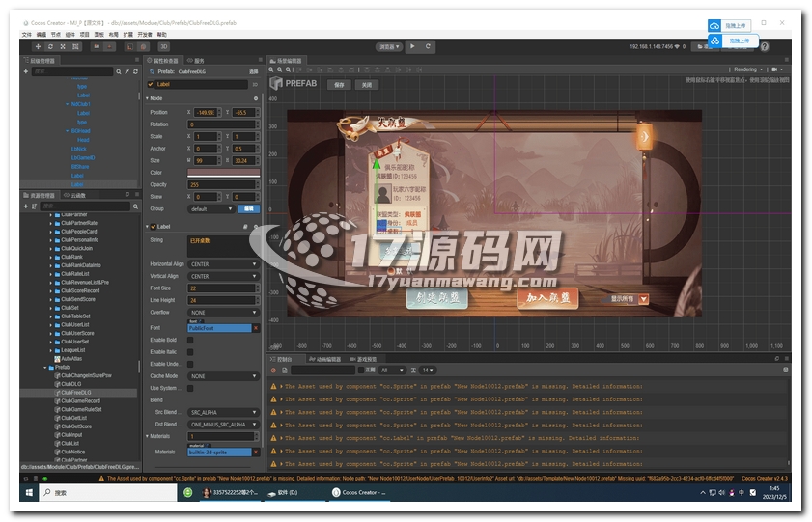Create a new asset with plus icon
The width and height of the screenshot is (812, 522).
(x=26, y=206)
